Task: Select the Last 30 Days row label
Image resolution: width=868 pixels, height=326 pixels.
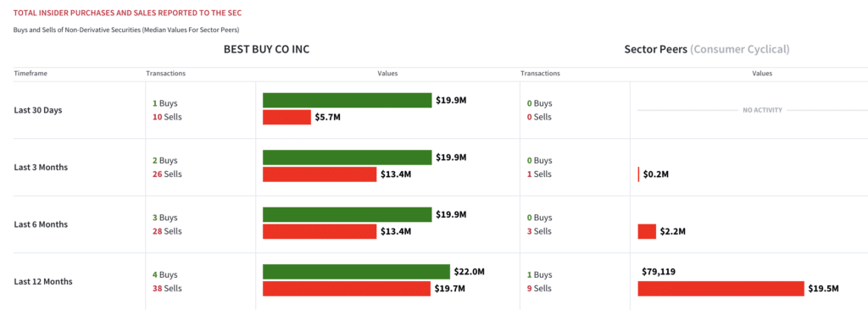Action: (37, 110)
